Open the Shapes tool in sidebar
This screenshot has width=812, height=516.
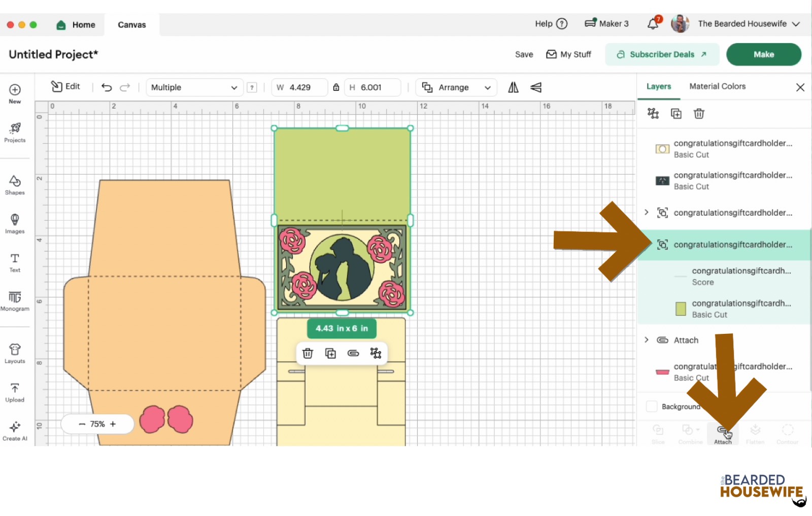[x=15, y=185]
